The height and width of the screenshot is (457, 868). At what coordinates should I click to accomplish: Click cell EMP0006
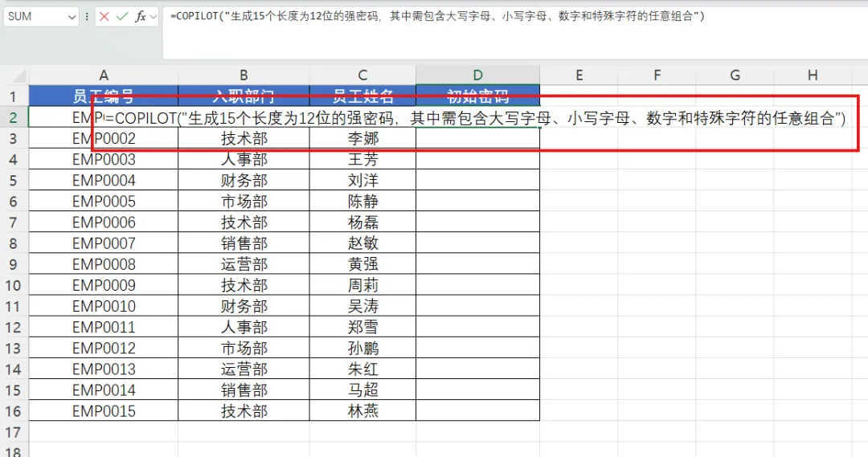104,222
